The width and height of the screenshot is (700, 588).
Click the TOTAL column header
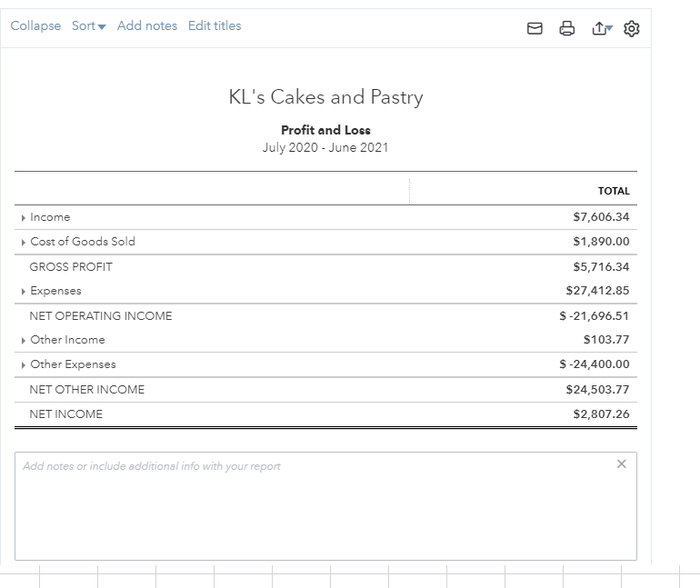(x=614, y=192)
